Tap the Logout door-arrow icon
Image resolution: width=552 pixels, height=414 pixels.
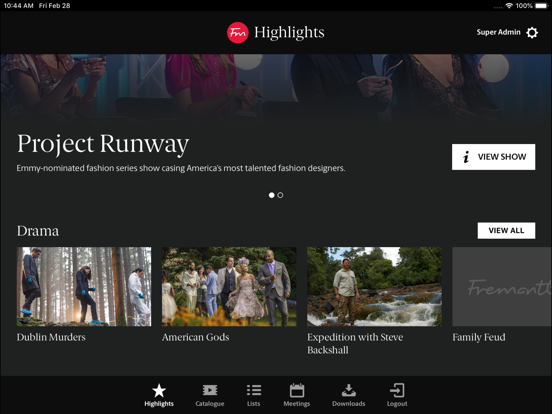(x=397, y=390)
